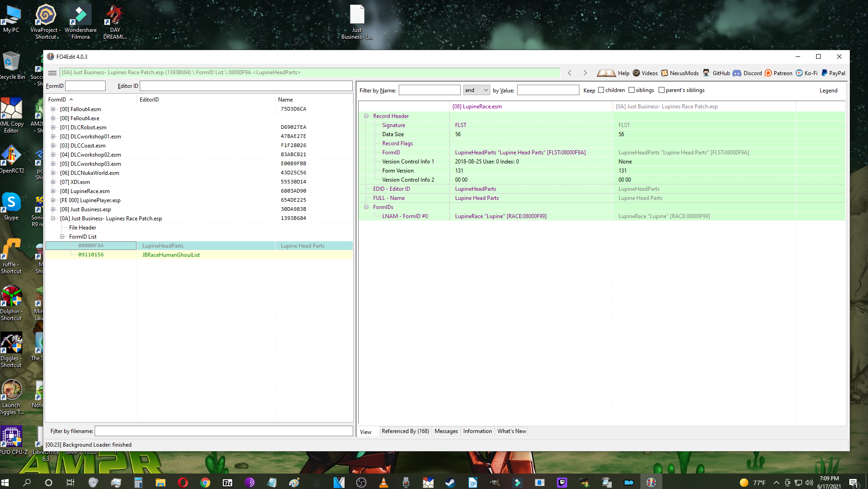Open the PayPal donation link
Image resolution: width=868 pixels, height=489 pixels.
pos(833,73)
